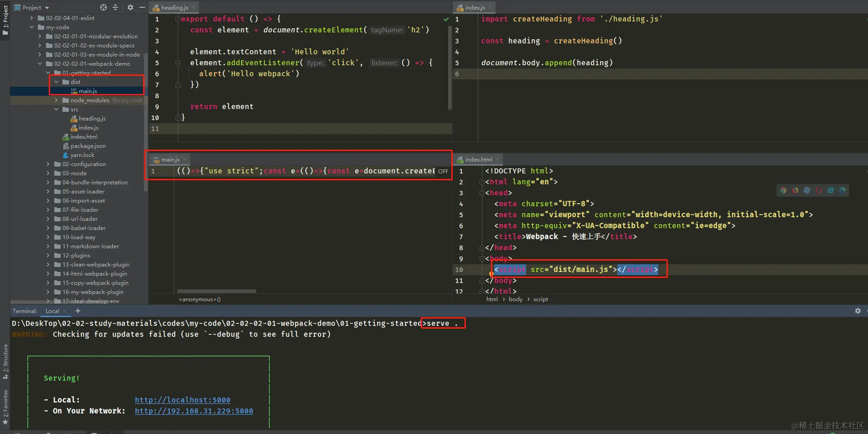The height and width of the screenshot is (434, 868).
Task: Open the network URL http://192.168.31.229:5000
Action: pyautogui.click(x=194, y=411)
